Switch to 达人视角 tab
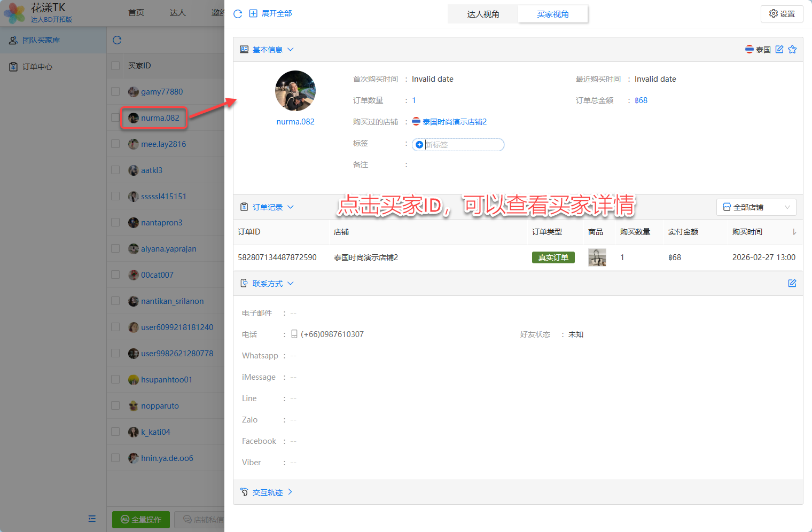 [483, 14]
